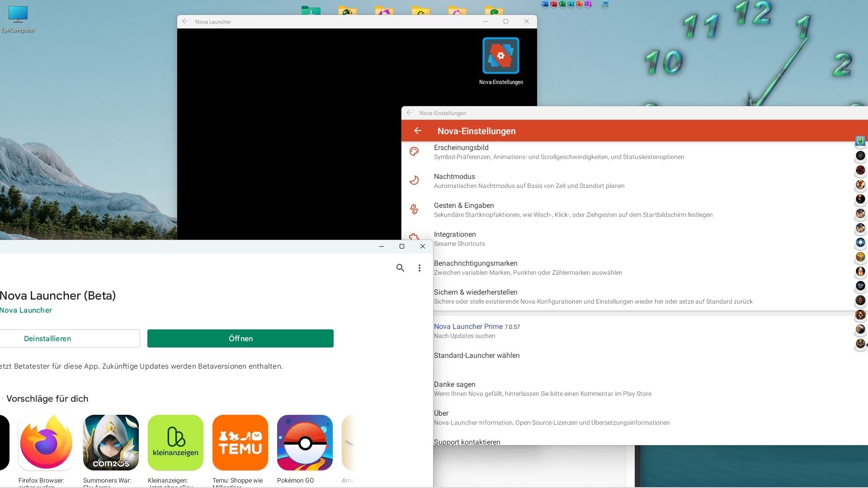Screen dimensions: 868x488
Task: Go back using the orange header arrow
Action: point(418,131)
